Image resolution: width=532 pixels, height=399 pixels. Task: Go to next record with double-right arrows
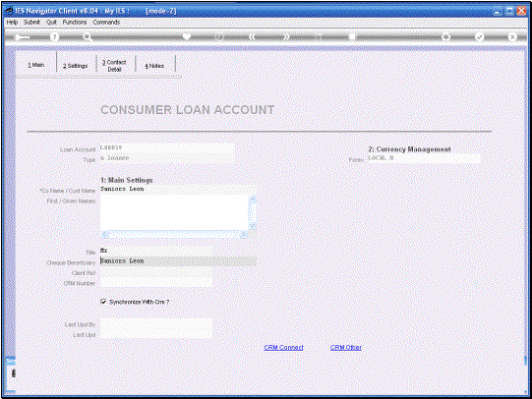tap(286, 36)
